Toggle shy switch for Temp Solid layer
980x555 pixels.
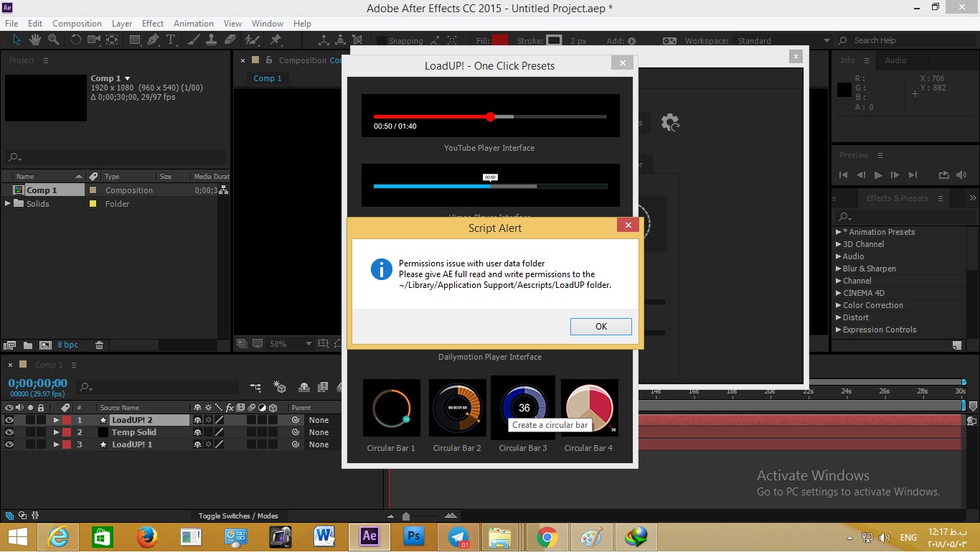click(x=198, y=432)
